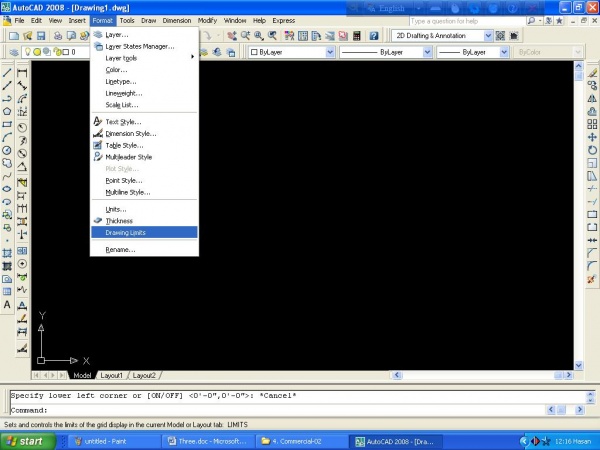Select Point Style... menu entry
This screenshot has width=600, height=450.
pyautogui.click(x=144, y=180)
